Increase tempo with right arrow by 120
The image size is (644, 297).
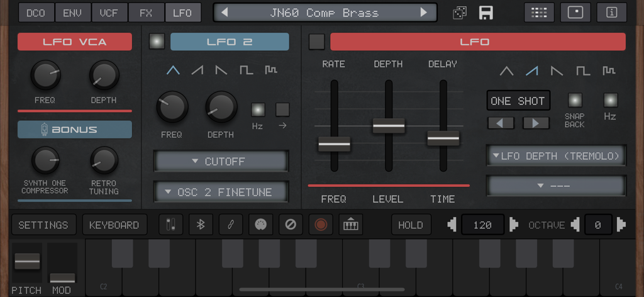513,225
